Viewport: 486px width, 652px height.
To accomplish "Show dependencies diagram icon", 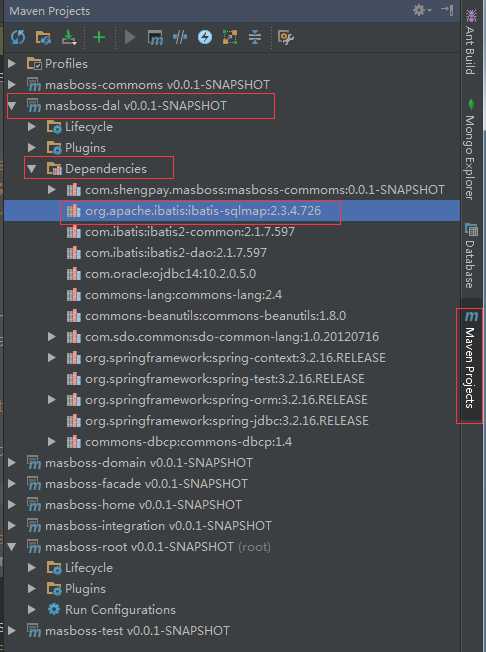I will (x=230, y=37).
